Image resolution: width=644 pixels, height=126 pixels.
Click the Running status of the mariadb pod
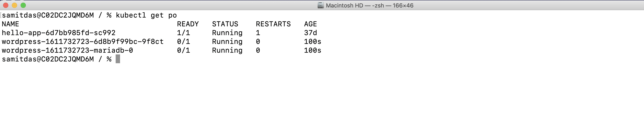227,50
